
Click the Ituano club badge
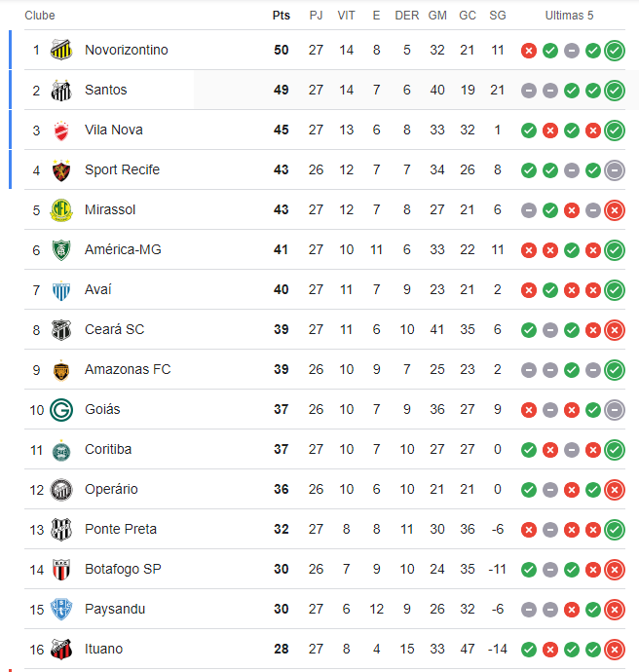coord(61,649)
